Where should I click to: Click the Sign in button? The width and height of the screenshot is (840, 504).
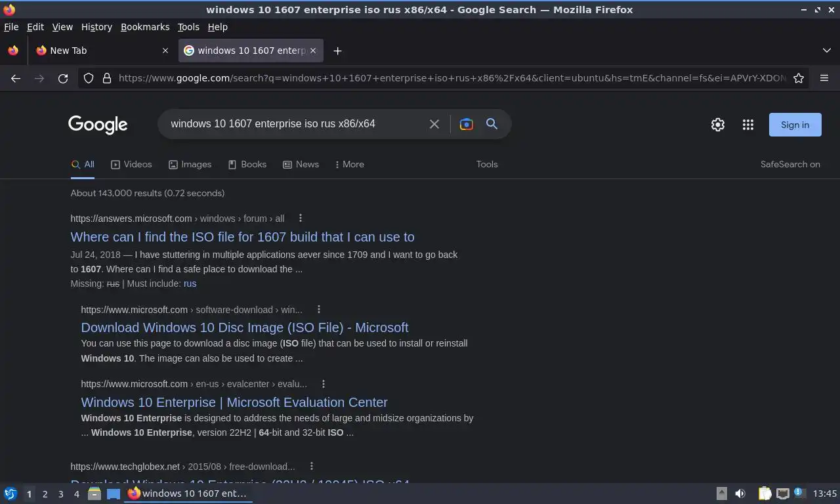click(x=795, y=125)
